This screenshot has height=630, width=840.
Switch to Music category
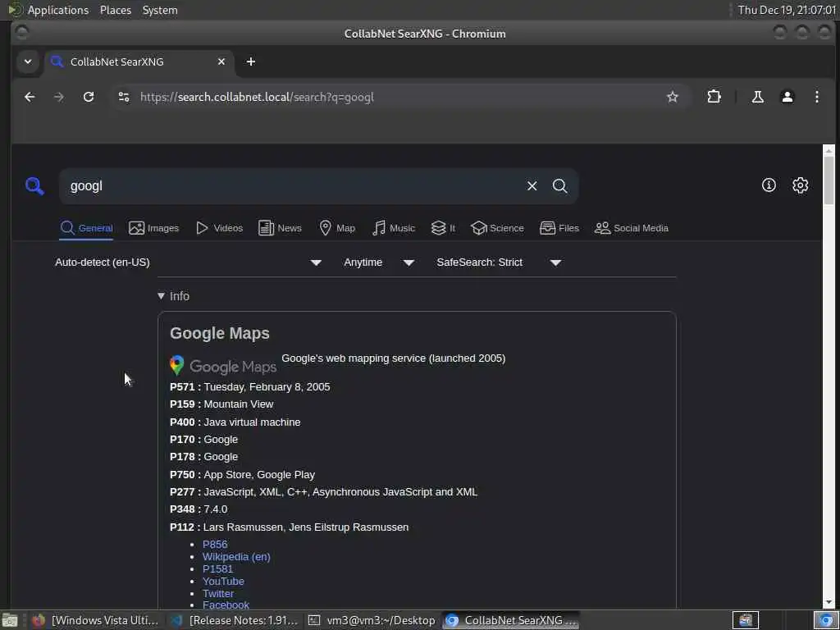click(394, 228)
